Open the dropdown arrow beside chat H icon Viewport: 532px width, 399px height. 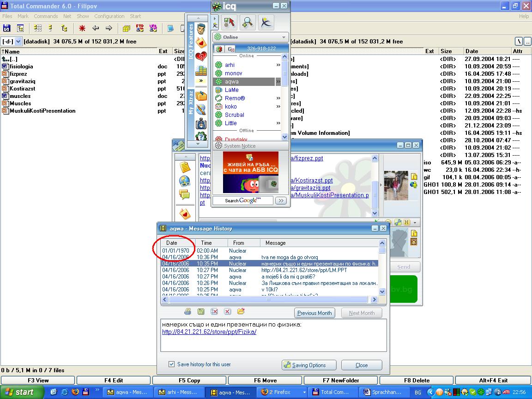415,223
